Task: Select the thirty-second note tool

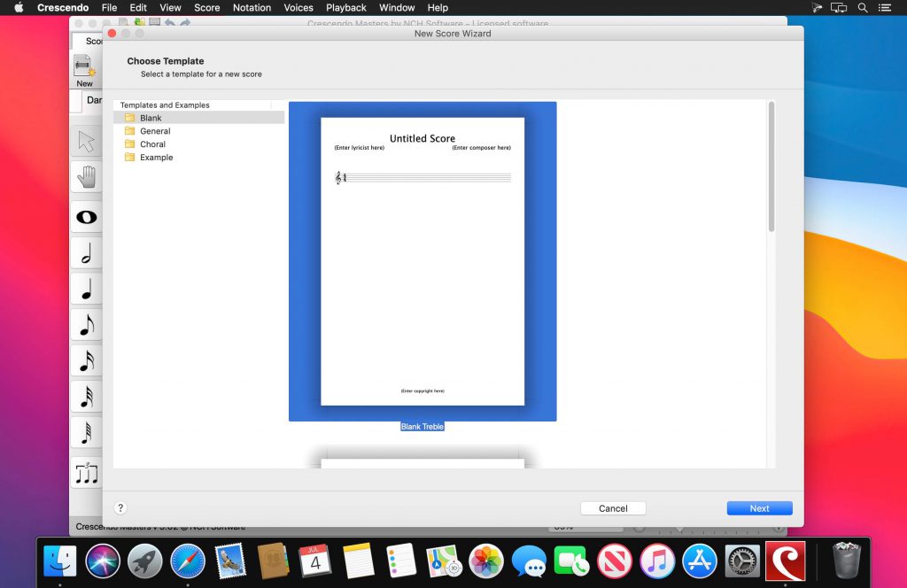Action: pos(86,397)
